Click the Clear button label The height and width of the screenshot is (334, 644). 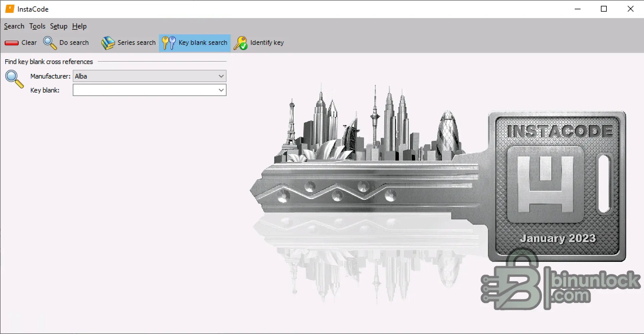[x=29, y=42]
